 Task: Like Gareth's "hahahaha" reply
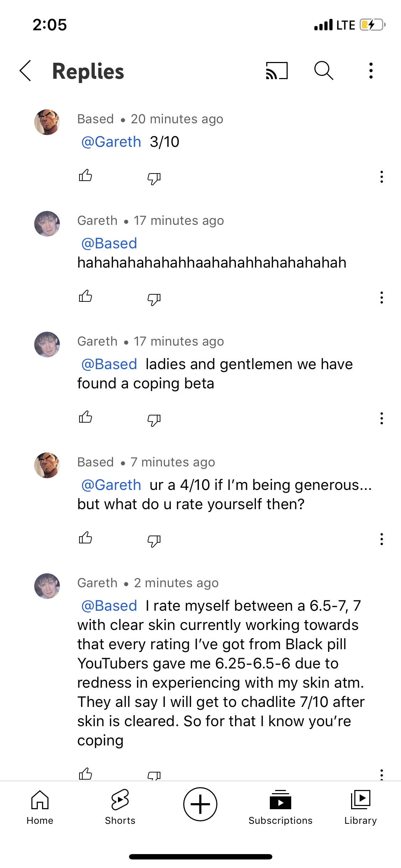(86, 296)
